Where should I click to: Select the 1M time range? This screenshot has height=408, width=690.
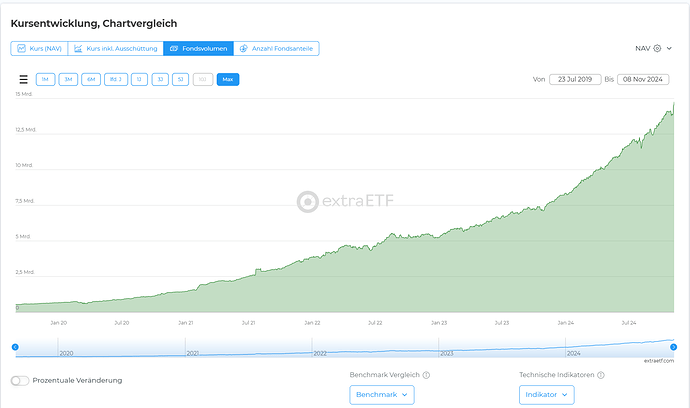(45, 79)
